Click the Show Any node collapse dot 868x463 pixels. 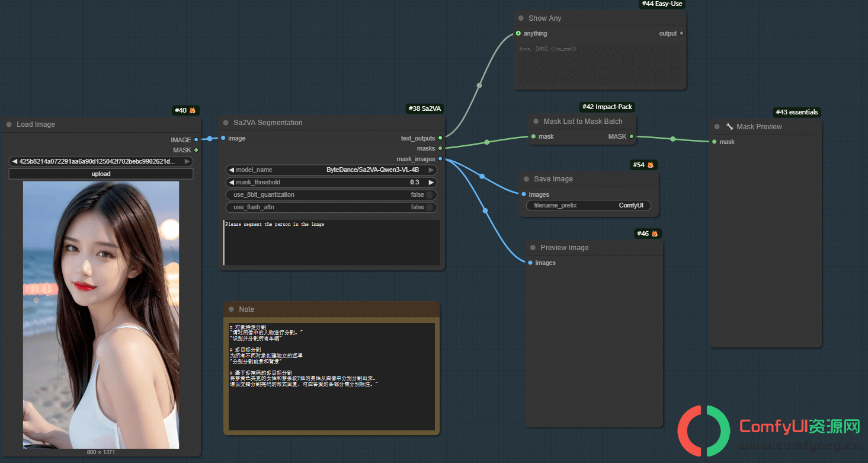pos(521,18)
